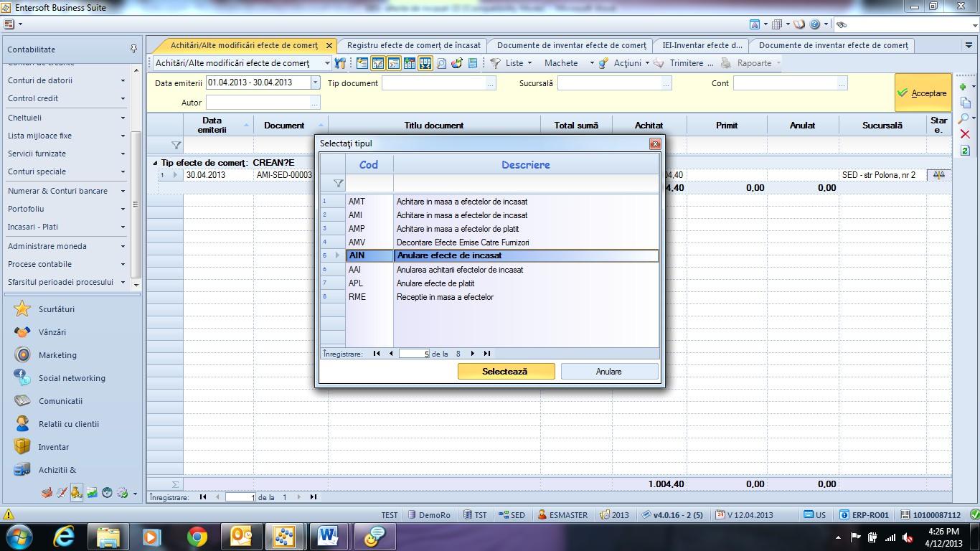Click Anulare button in dialog
Image resolution: width=980 pixels, height=551 pixels.
click(x=609, y=372)
